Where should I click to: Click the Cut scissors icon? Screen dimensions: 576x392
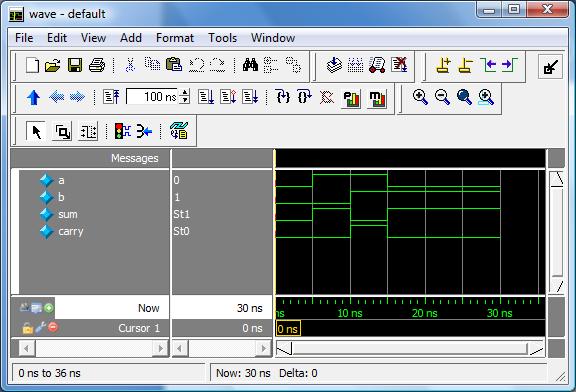130,65
